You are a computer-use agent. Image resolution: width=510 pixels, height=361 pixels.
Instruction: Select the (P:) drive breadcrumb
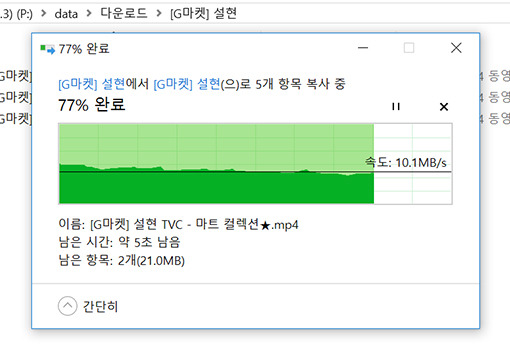(16, 14)
